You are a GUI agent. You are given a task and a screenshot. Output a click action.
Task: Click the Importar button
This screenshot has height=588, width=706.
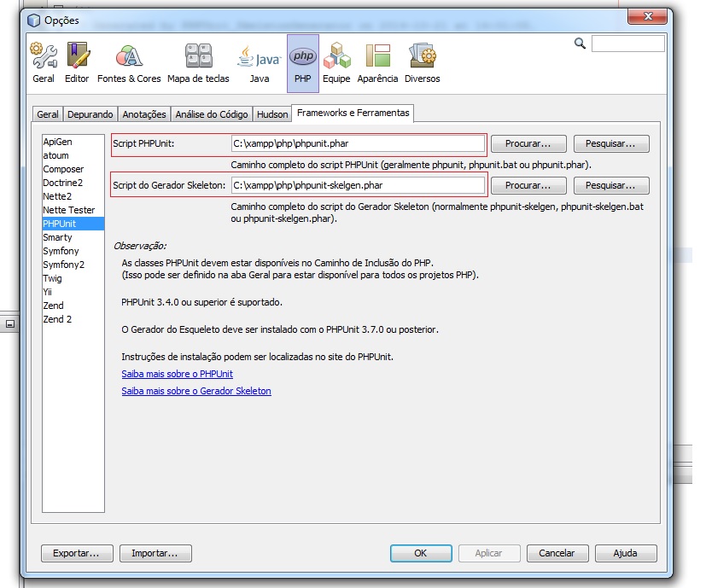[155, 553]
